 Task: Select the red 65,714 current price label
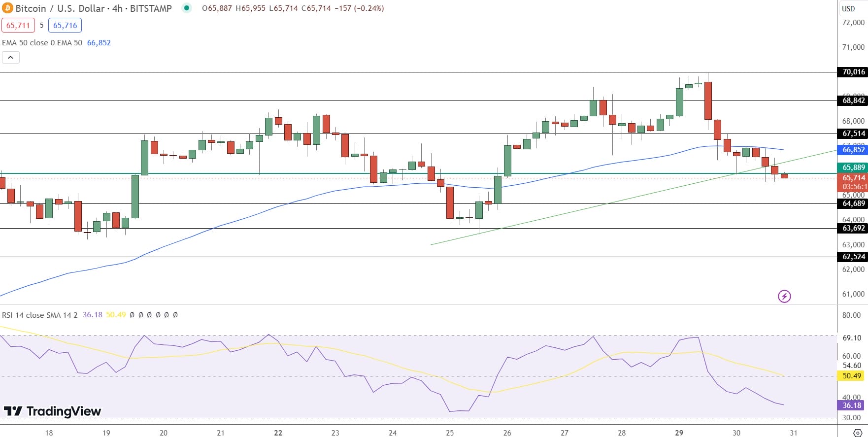coord(853,178)
